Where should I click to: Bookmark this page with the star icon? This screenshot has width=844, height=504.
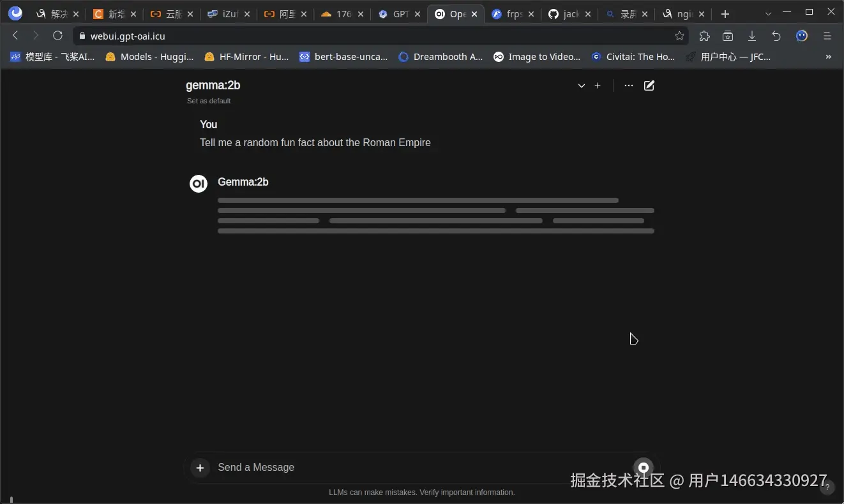679,36
